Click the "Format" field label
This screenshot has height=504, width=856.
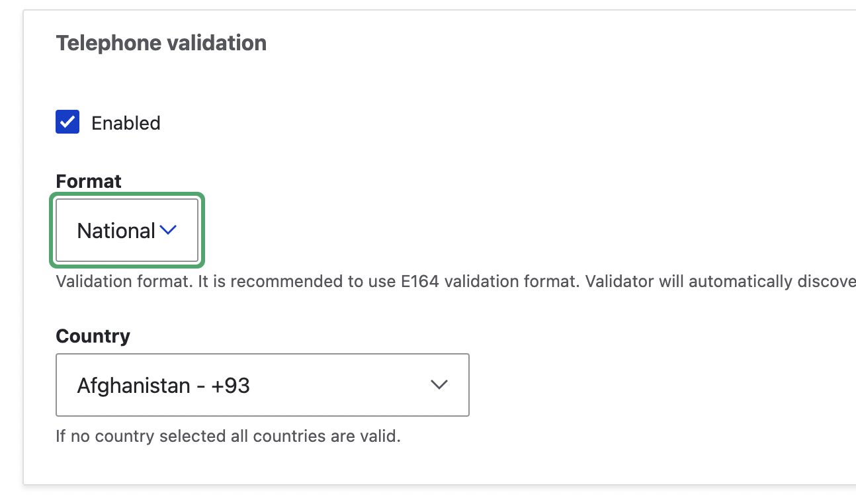(89, 181)
